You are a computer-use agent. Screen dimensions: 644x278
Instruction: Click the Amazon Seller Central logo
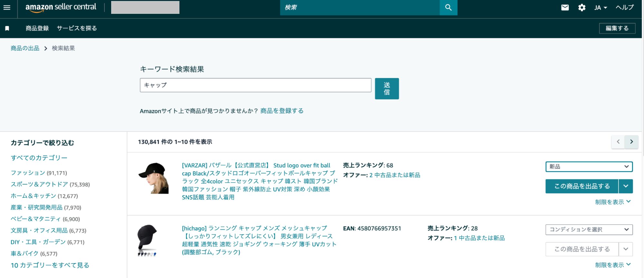coord(61,7)
